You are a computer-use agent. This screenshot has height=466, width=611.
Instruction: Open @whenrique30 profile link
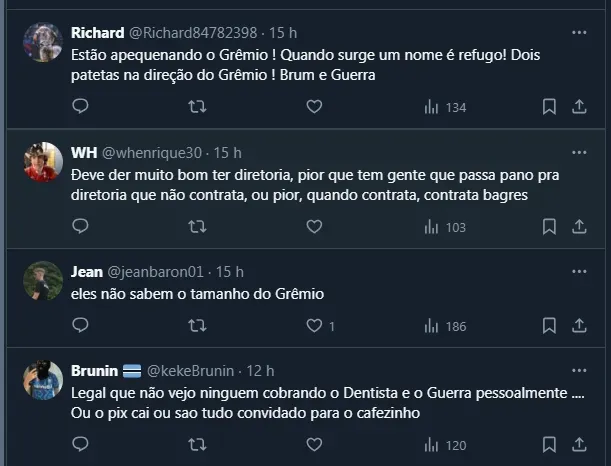(152, 153)
